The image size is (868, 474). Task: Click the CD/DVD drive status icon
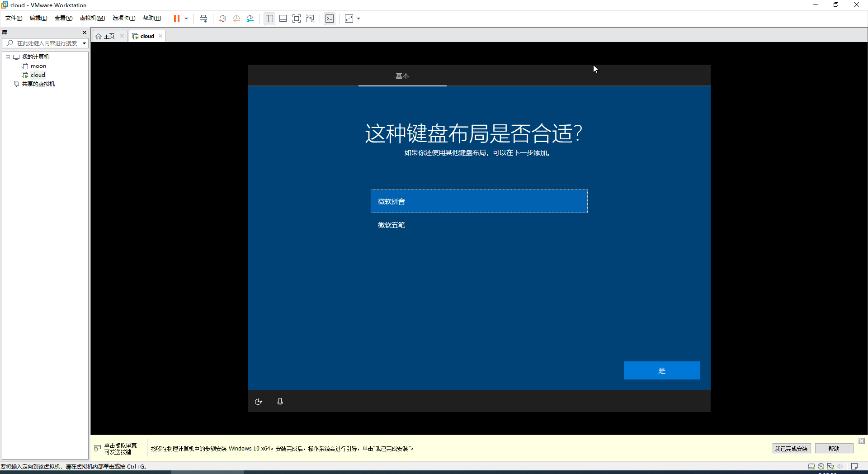coord(821,466)
